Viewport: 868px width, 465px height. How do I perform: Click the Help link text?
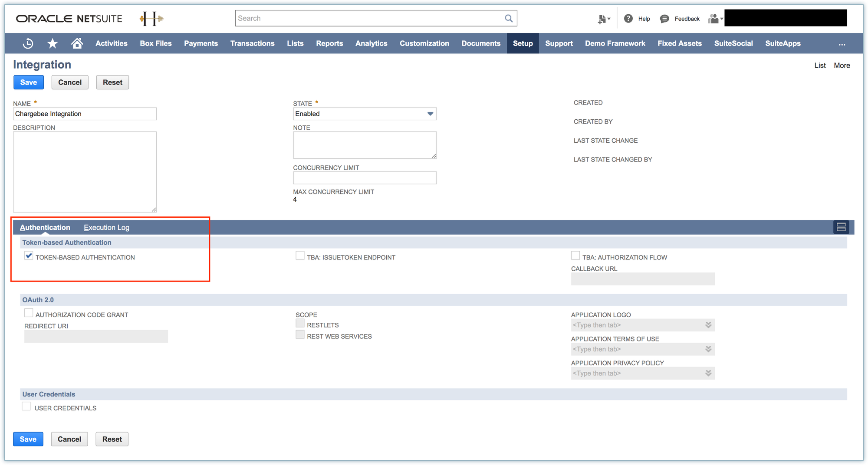pos(644,19)
